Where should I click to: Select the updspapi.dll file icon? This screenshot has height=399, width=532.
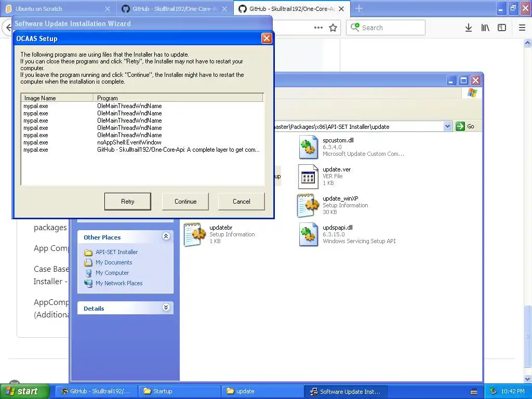click(309, 234)
